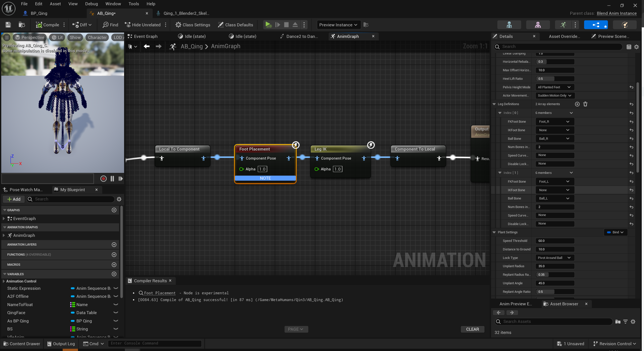The image size is (644, 351).
Task: Open the Lock Type dropdown
Action: tap(555, 258)
